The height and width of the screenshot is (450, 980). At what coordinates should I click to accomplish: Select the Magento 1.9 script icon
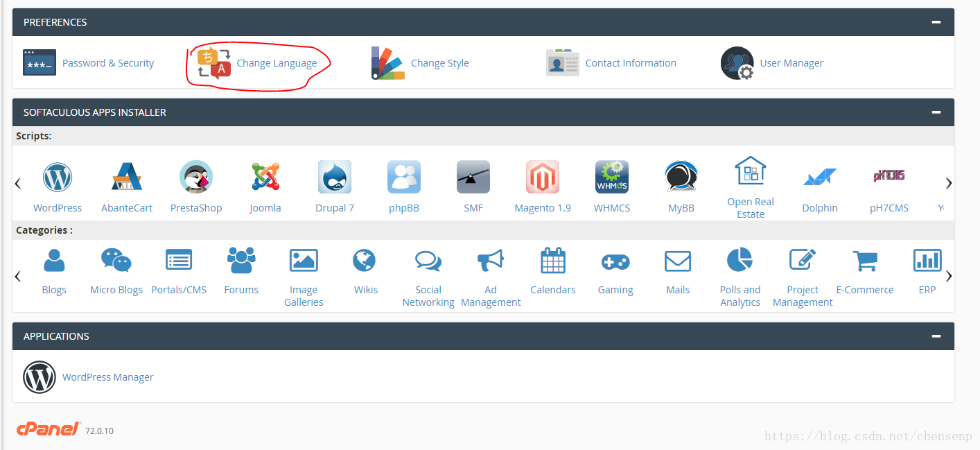543,178
